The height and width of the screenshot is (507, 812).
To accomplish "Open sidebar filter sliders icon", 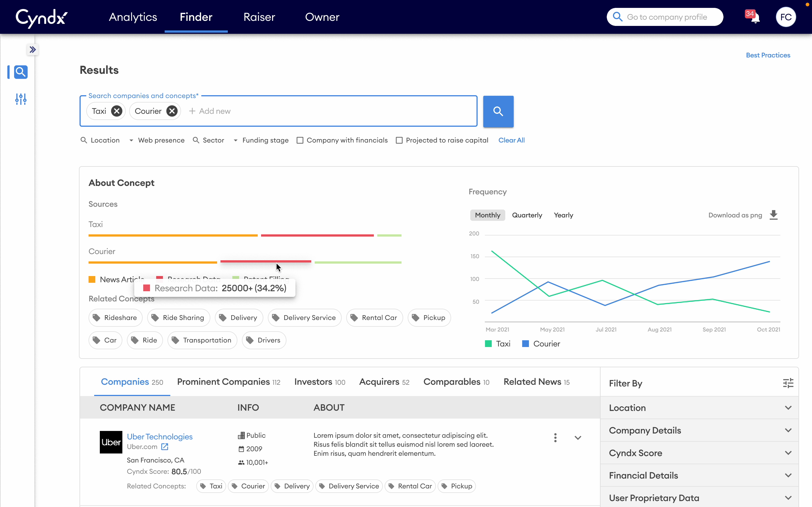I will [x=21, y=99].
